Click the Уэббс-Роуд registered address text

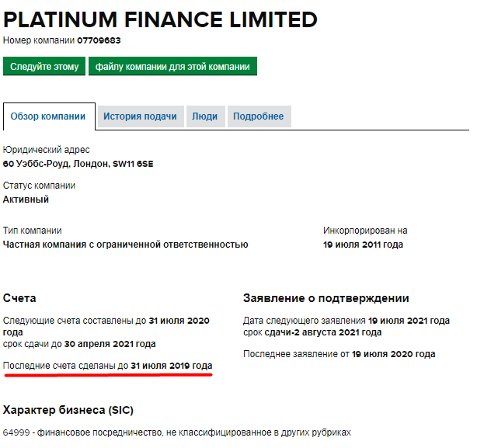click(x=78, y=164)
